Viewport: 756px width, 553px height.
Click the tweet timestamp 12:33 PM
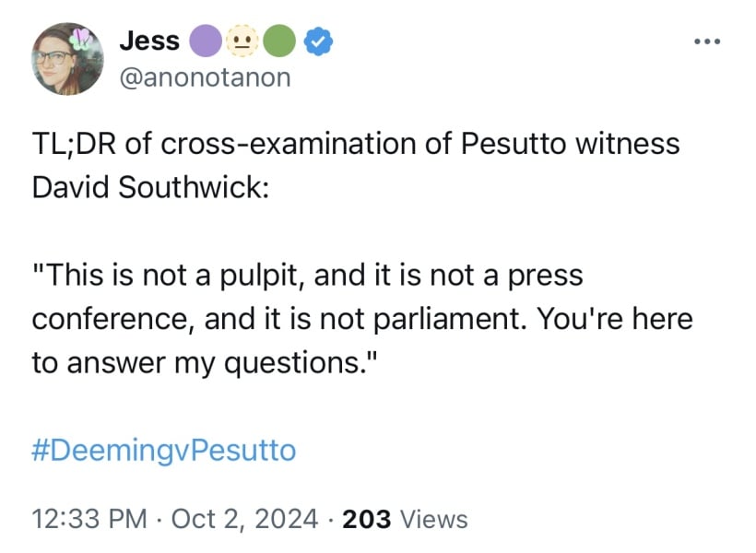[x=85, y=519]
